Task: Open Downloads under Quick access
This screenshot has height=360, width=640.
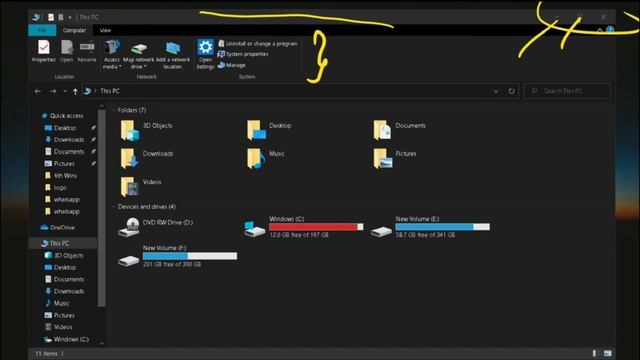Action: coord(64,140)
